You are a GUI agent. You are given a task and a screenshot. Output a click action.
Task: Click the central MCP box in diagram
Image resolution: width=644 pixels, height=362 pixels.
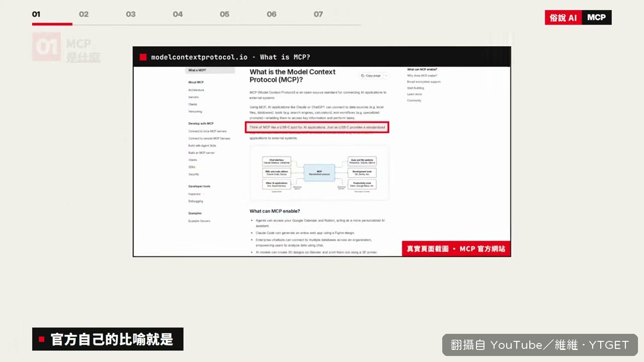pyautogui.click(x=319, y=173)
